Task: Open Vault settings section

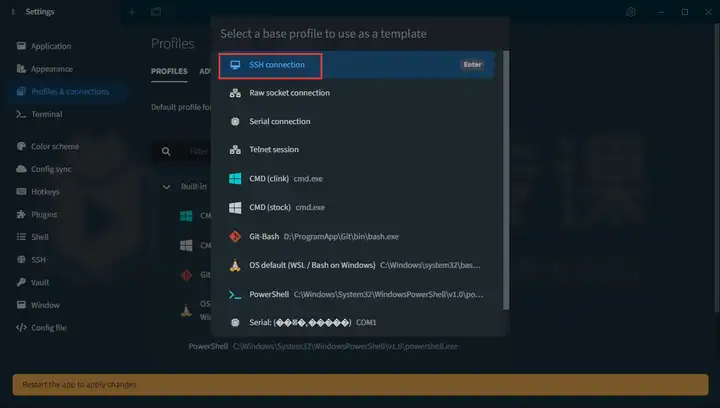Action: [x=68, y=282]
